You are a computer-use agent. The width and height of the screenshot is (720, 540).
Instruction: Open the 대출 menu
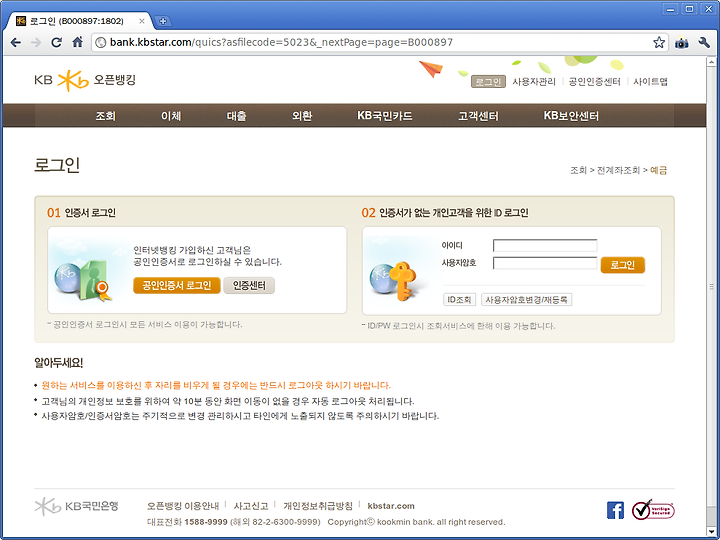click(236, 116)
